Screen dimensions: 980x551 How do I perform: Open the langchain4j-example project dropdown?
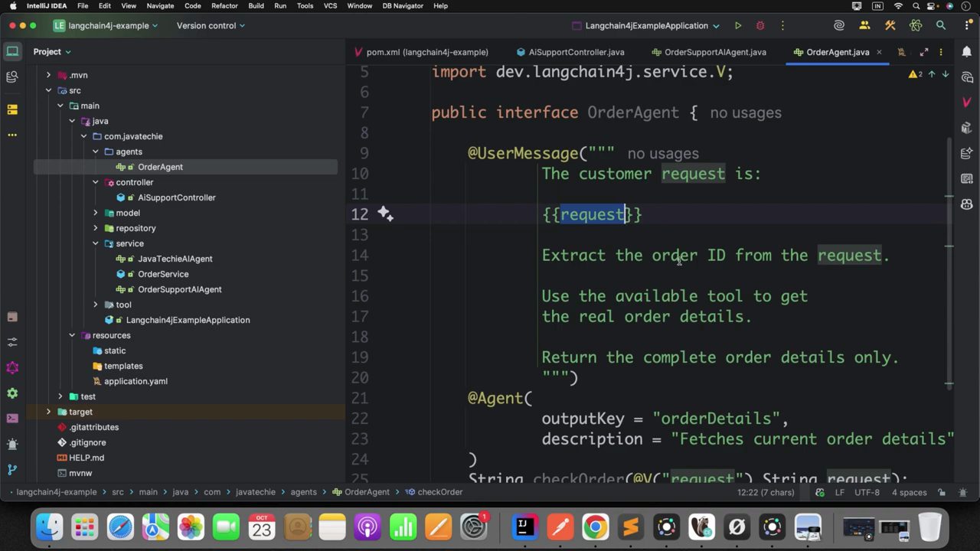(x=106, y=25)
